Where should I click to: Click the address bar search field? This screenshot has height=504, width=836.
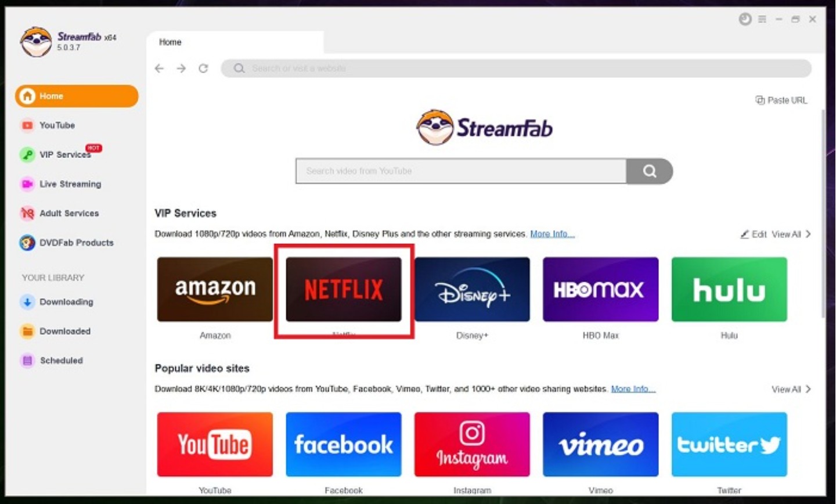tap(516, 69)
